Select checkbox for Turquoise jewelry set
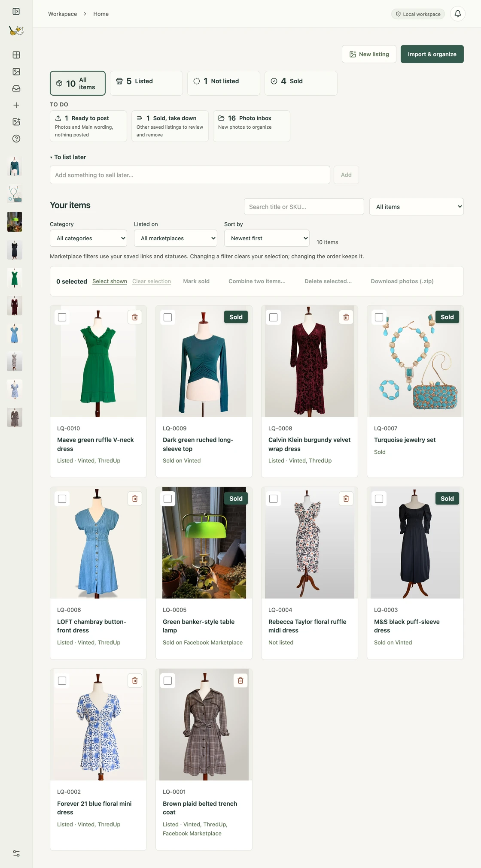Image resolution: width=481 pixels, height=868 pixels. pyautogui.click(x=379, y=317)
